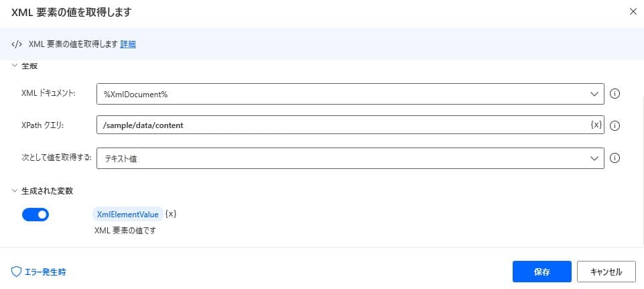Image resolution: width=644 pixels, height=289 pixels.
Task: Collapse the 全般 section chevron
Action: [15, 66]
